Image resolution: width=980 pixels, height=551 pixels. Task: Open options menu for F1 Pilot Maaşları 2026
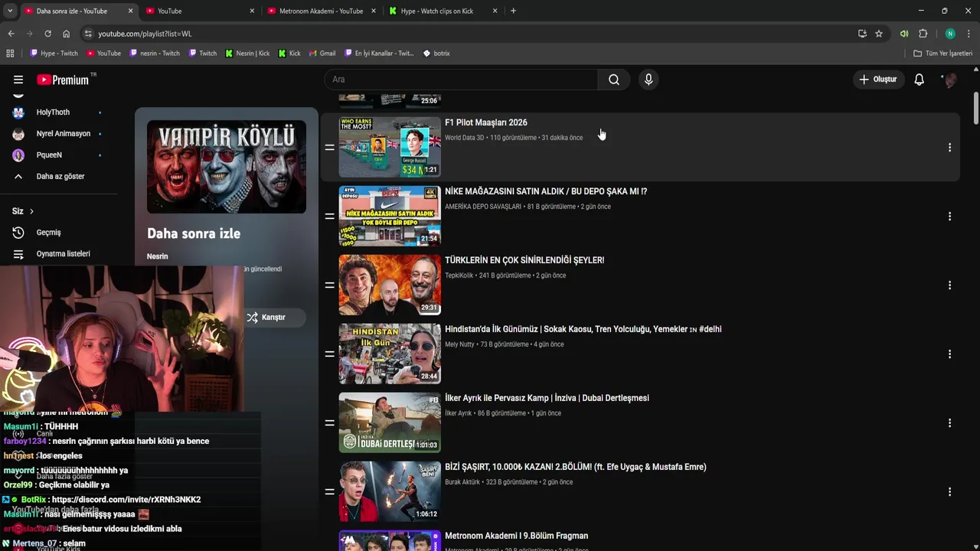(x=949, y=147)
